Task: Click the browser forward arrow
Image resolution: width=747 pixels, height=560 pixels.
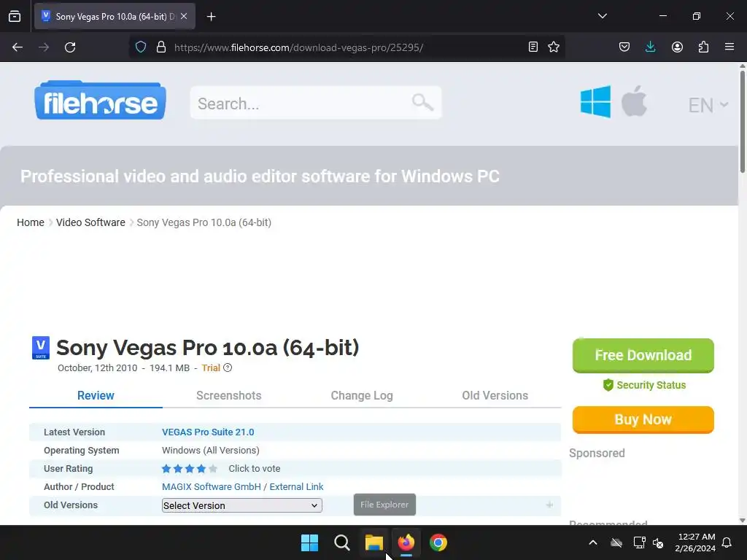Action: [44, 47]
